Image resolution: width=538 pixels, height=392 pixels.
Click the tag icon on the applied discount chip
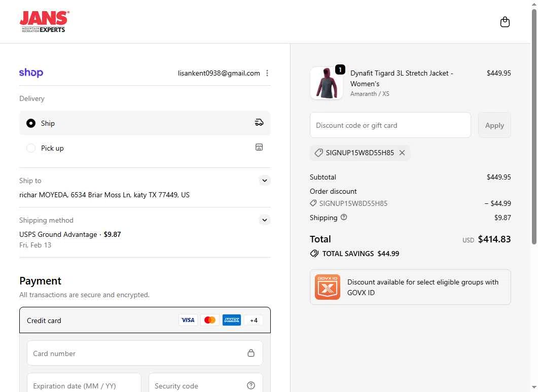point(319,153)
